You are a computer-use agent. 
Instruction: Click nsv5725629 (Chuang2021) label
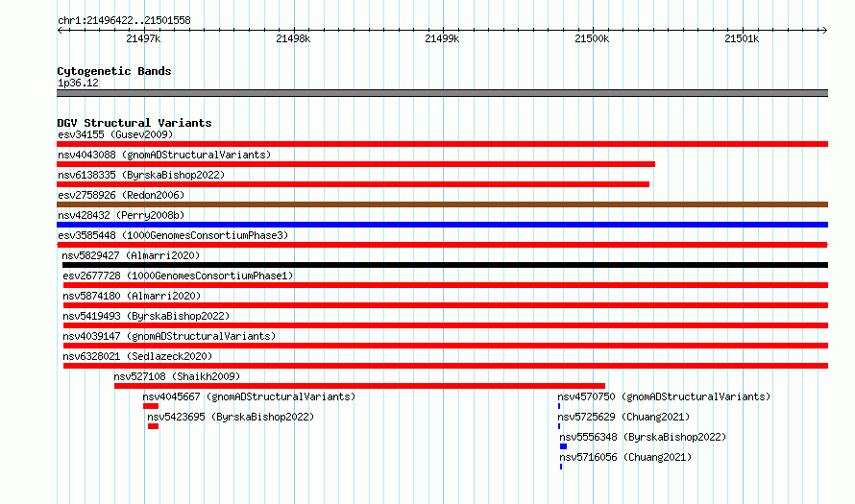pyautogui.click(x=623, y=417)
